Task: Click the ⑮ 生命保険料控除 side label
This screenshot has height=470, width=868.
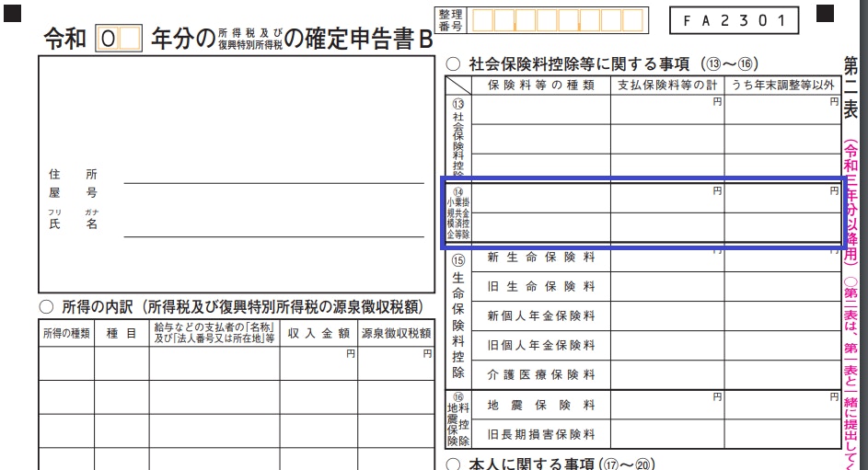Action: tap(458, 316)
